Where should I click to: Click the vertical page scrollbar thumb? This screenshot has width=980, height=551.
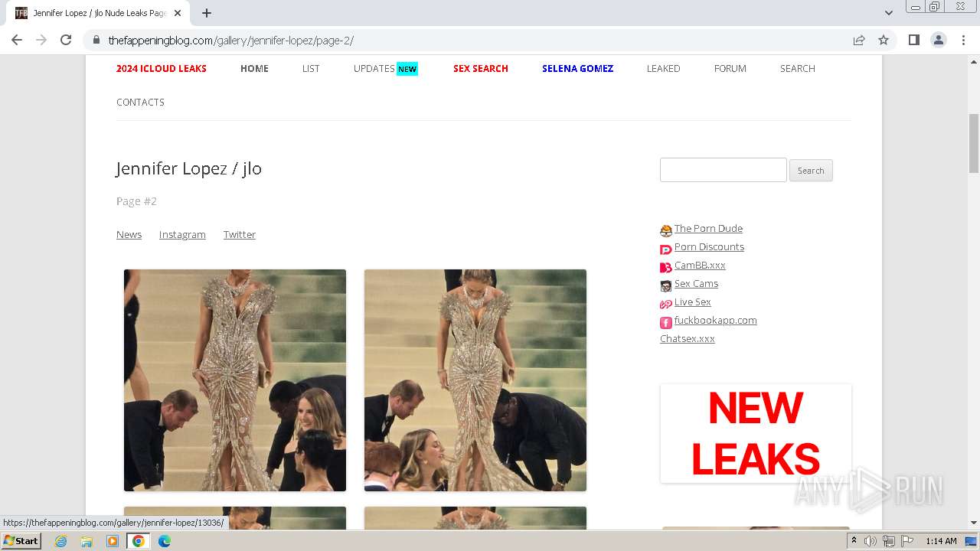click(974, 143)
